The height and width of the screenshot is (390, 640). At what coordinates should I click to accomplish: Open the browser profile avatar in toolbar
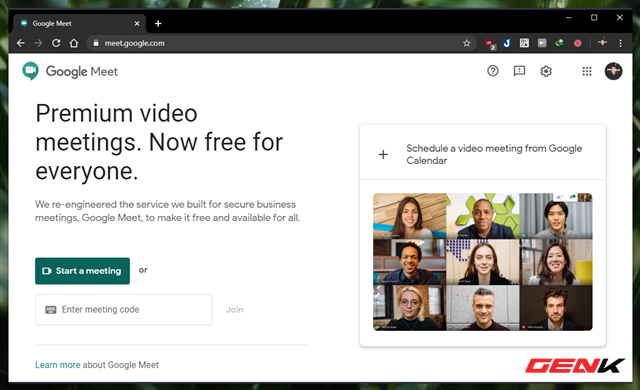tap(602, 42)
